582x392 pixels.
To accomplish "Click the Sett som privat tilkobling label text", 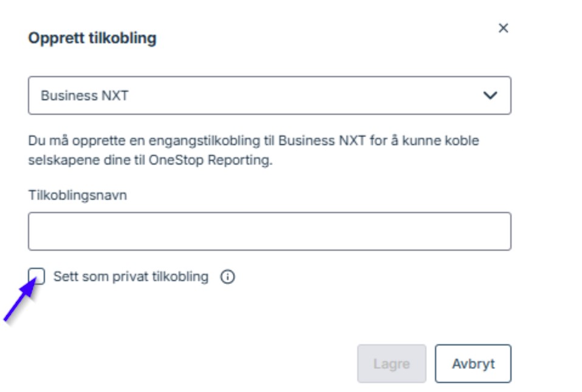I will tap(131, 277).
